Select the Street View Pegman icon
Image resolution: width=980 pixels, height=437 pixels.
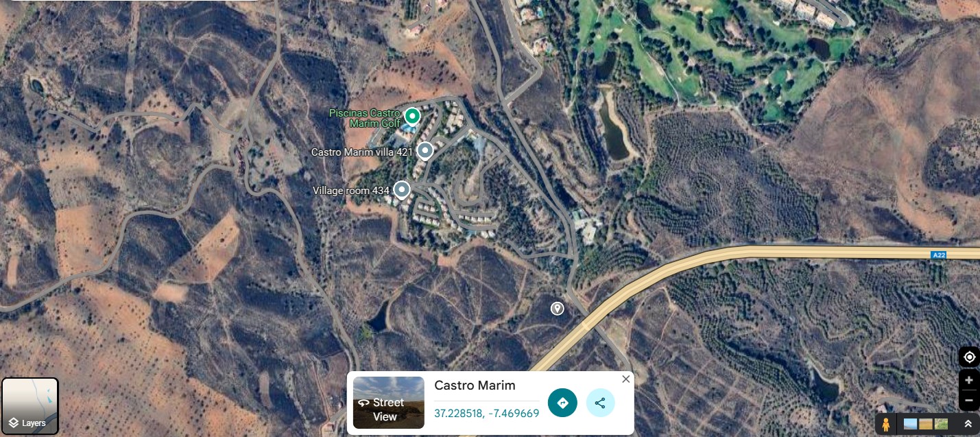887,424
